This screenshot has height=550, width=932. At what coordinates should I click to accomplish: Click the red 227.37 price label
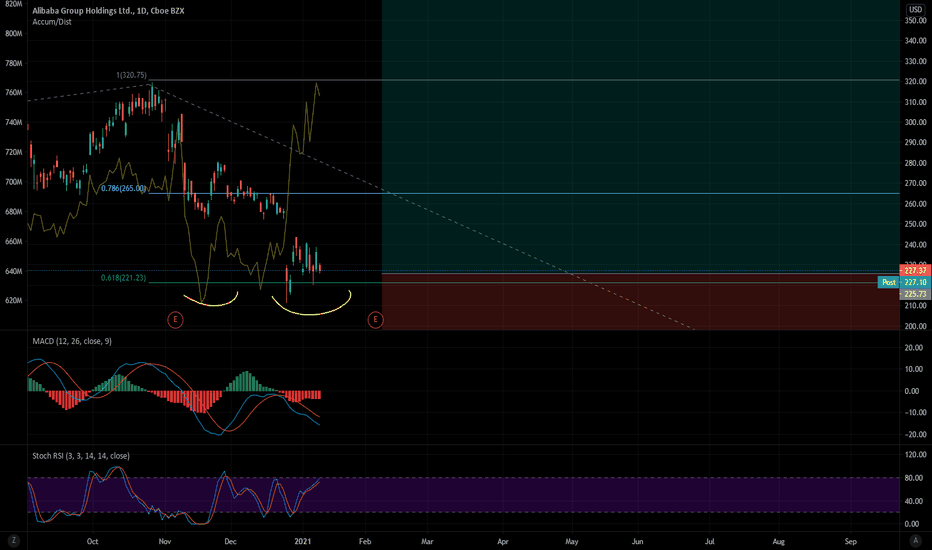[915, 271]
